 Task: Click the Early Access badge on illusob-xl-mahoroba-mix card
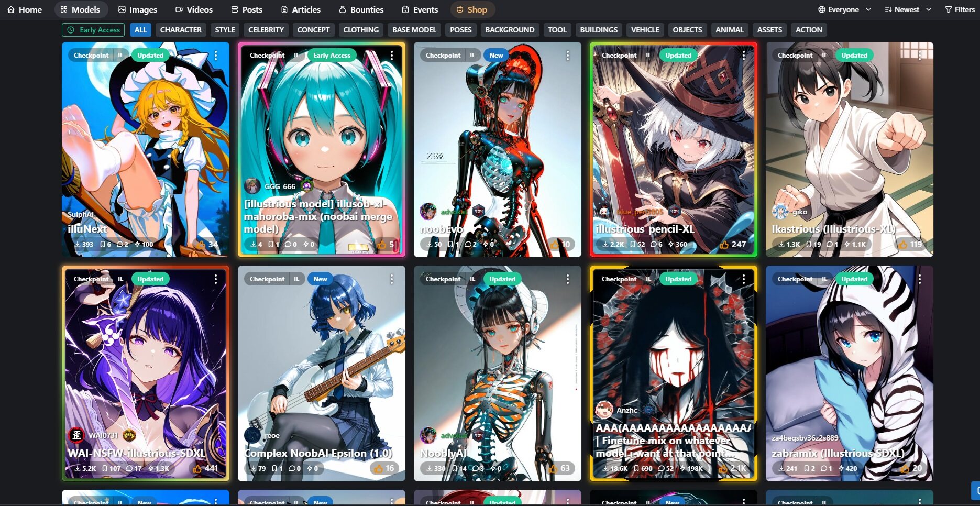coord(332,56)
